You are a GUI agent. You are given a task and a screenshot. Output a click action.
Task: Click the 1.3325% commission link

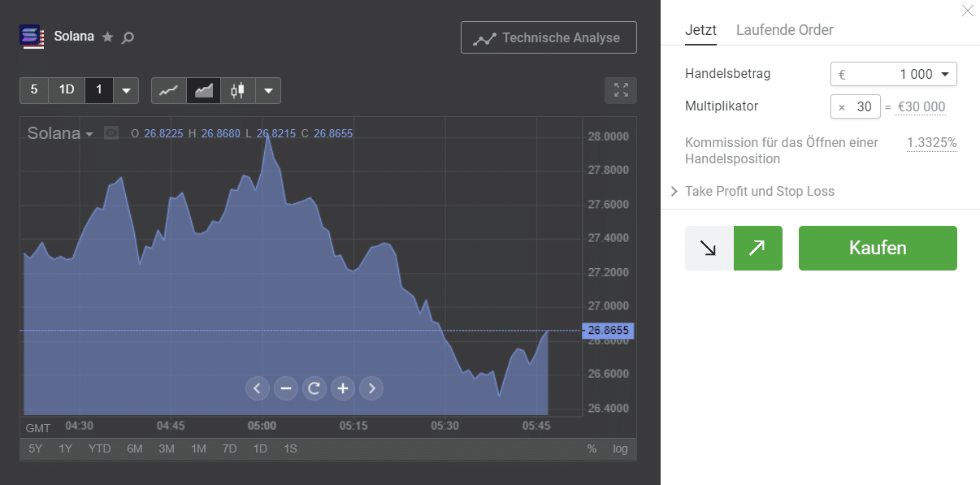[x=932, y=143]
